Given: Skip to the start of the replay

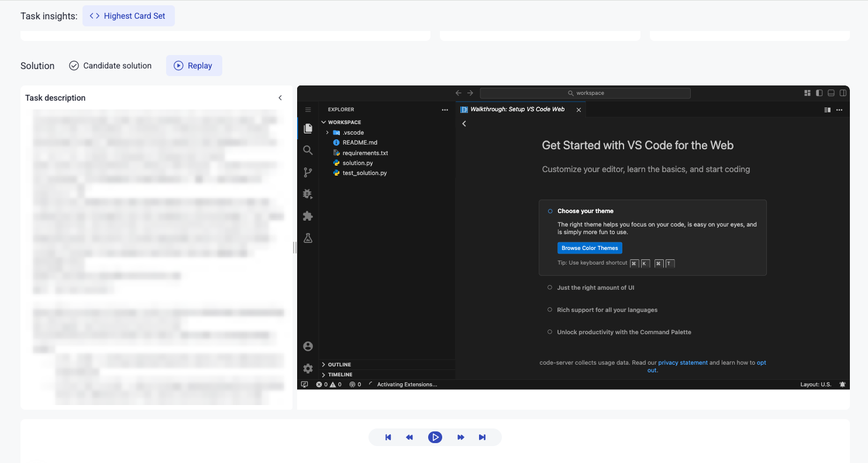Looking at the screenshot, I should [388, 437].
